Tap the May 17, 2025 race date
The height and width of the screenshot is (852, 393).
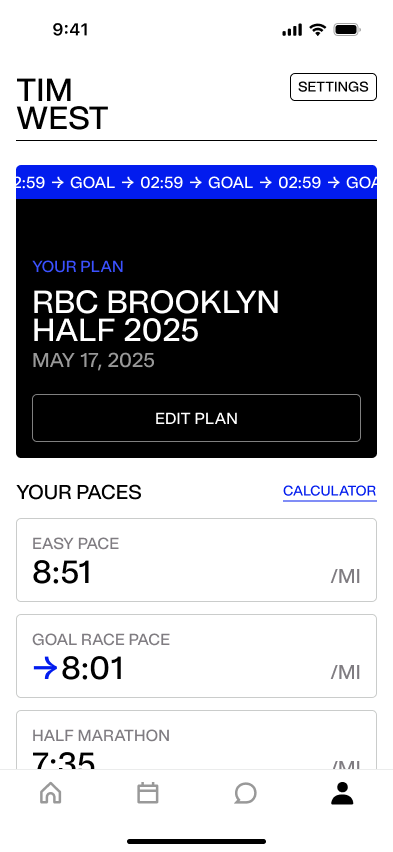tap(93, 360)
